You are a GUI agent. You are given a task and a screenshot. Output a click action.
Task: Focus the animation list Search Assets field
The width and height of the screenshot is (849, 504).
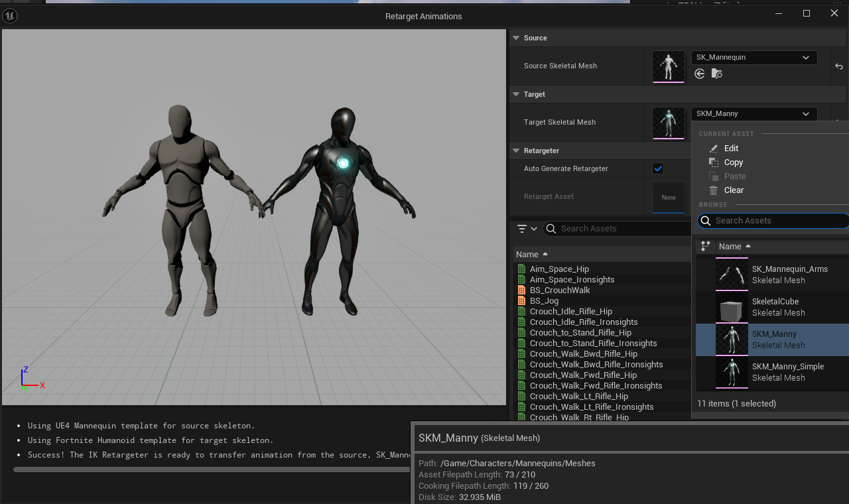pos(617,229)
